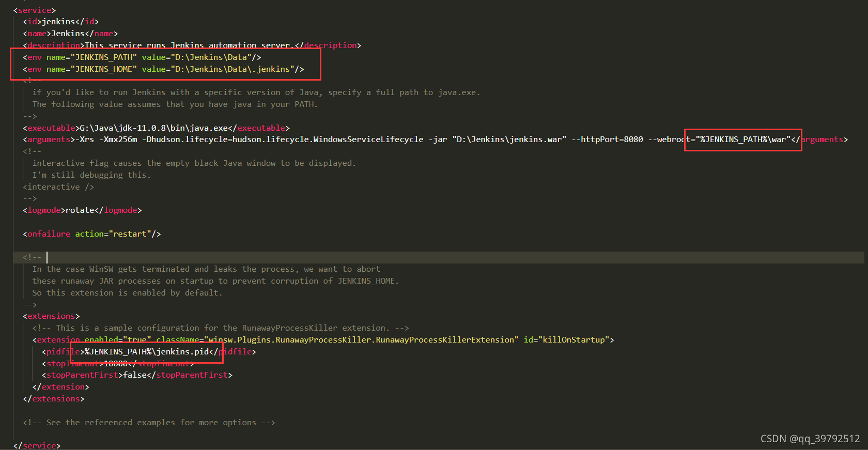Click the commented '<interactive />' line
Image resolution: width=868 pixels, height=450 pixels.
[58, 187]
